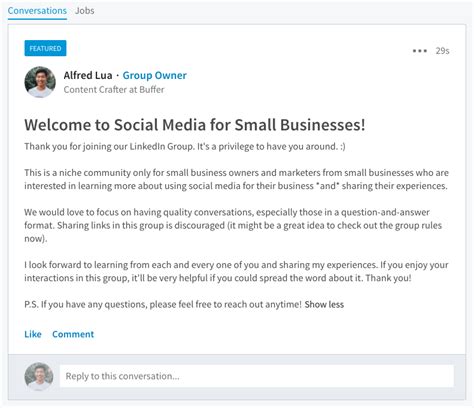Screen dimensions: 474x408
Task: Click the P.S. line of the post
Action: tap(163, 304)
